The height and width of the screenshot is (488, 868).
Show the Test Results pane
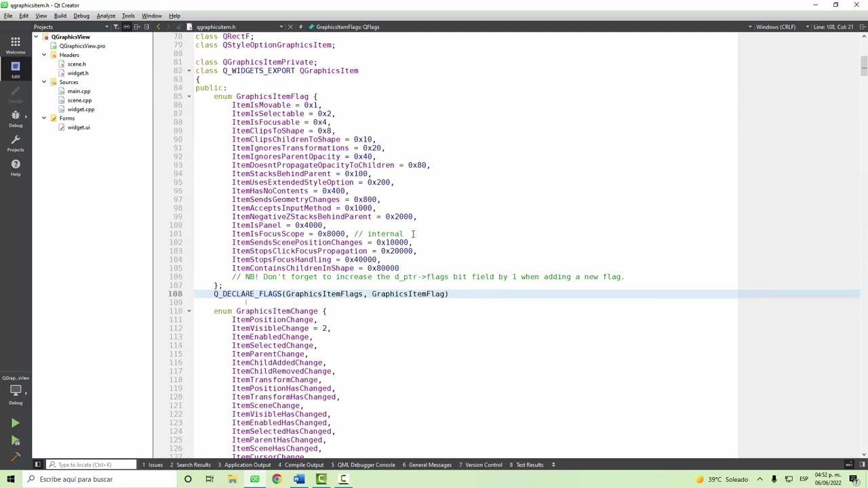tap(527, 465)
